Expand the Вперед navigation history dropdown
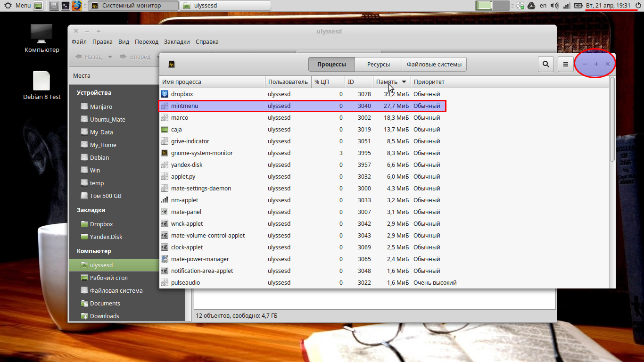 point(157,56)
